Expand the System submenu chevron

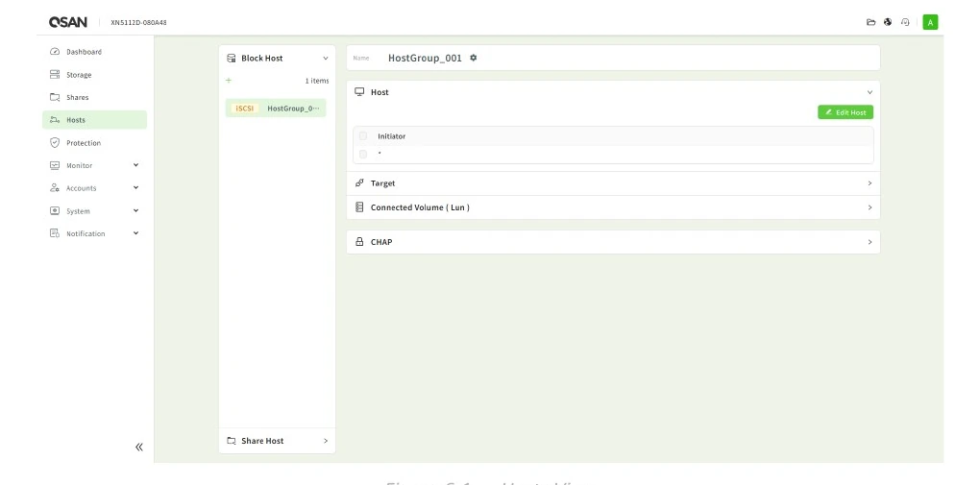click(135, 210)
